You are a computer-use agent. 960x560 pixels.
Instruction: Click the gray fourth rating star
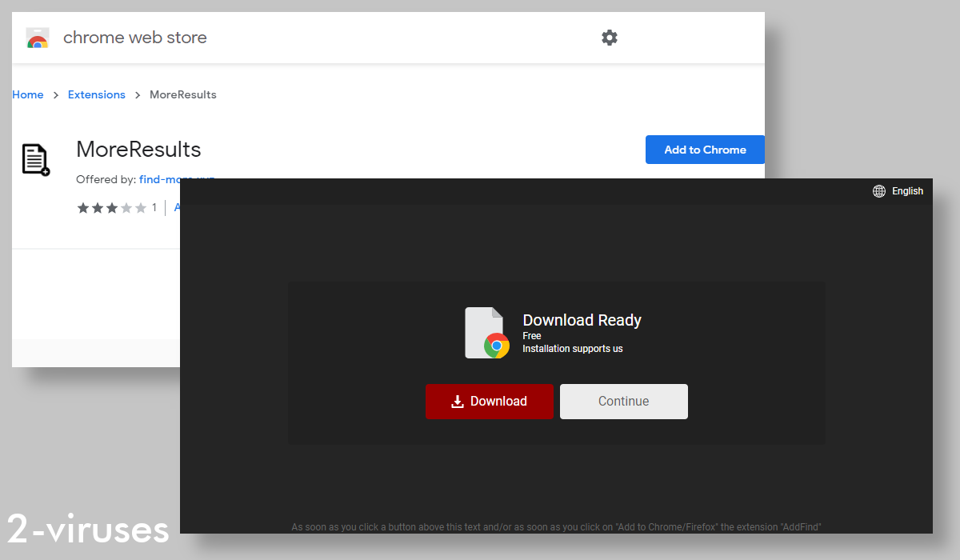pos(124,207)
